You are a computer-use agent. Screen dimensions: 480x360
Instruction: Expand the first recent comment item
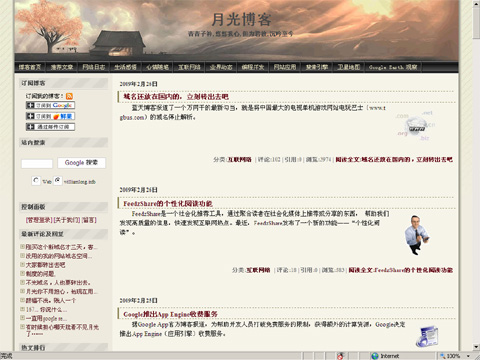coord(22,247)
